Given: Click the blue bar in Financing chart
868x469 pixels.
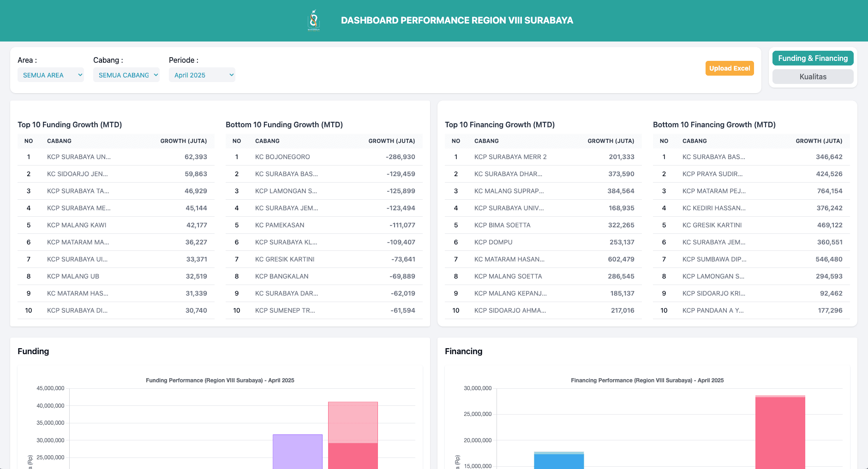Looking at the screenshot, I should pos(559,459).
